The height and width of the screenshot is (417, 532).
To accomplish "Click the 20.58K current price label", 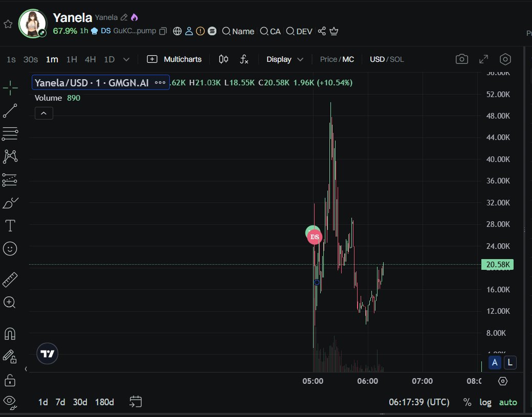I will click(x=497, y=264).
